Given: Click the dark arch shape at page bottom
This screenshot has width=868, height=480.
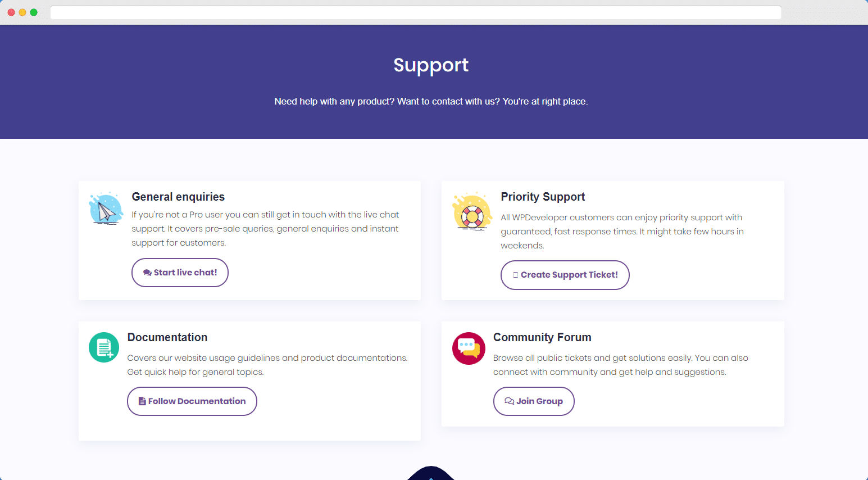Looking at the screenshot, I should click(431, 473).
